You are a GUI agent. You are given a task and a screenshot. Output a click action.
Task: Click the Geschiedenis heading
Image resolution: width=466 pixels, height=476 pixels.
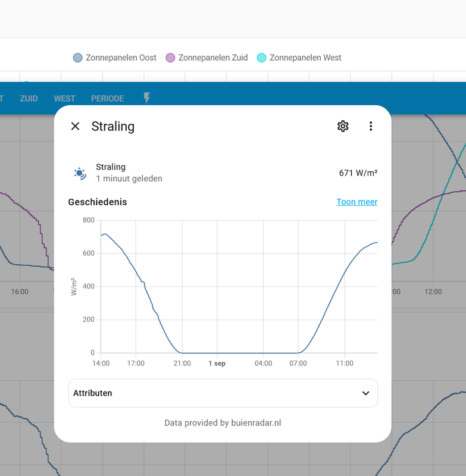[98, 202]
